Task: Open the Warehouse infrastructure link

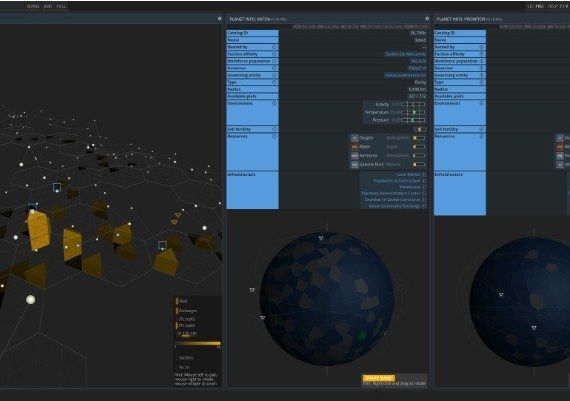Action: click(x=410, y=187)
